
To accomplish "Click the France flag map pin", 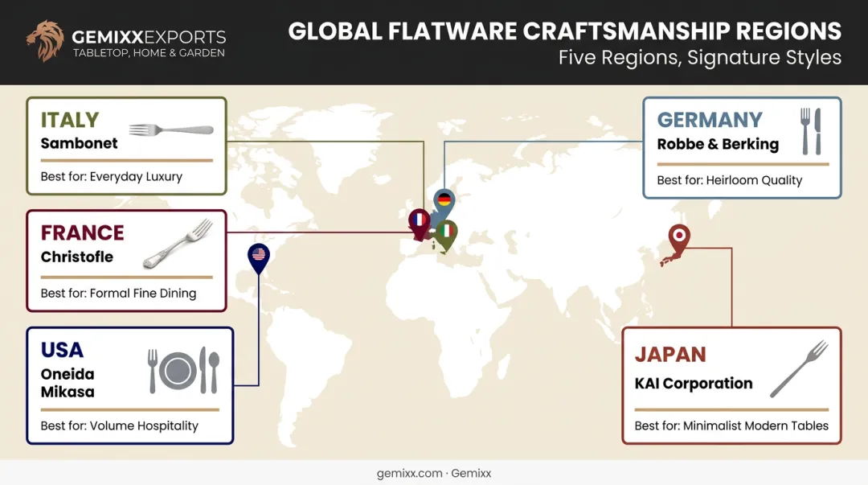I will point(420,224).
